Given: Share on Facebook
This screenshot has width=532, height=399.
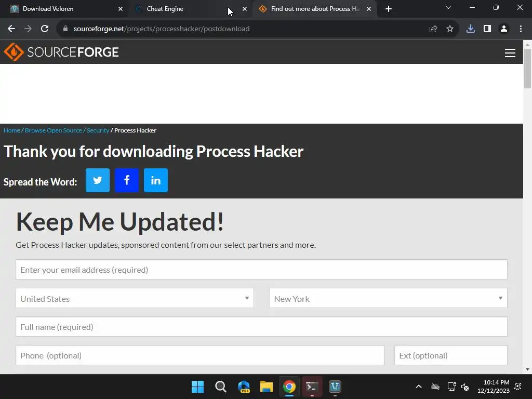Looking at the screenshot, I should [127, 180].
